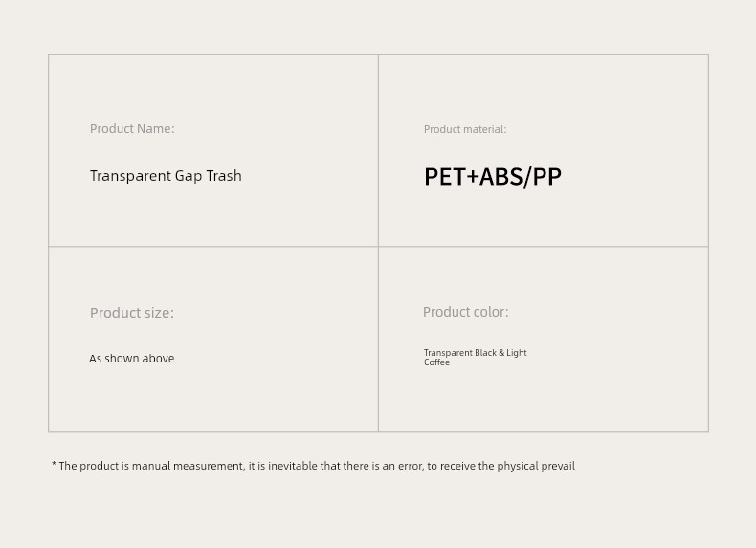Image resolution: width=756 pixels, height=548 pixels.
Task: Click the word "above" in size value
Action: coord(158,359)
